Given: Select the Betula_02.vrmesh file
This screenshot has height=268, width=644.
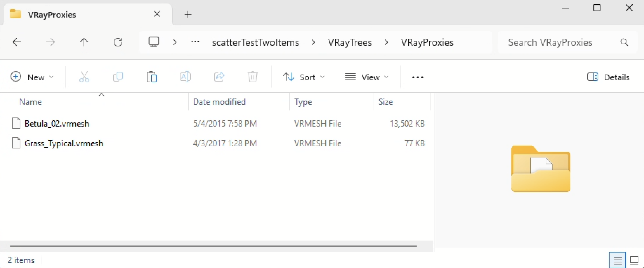Looking at the screenshot, I should 57,124.
